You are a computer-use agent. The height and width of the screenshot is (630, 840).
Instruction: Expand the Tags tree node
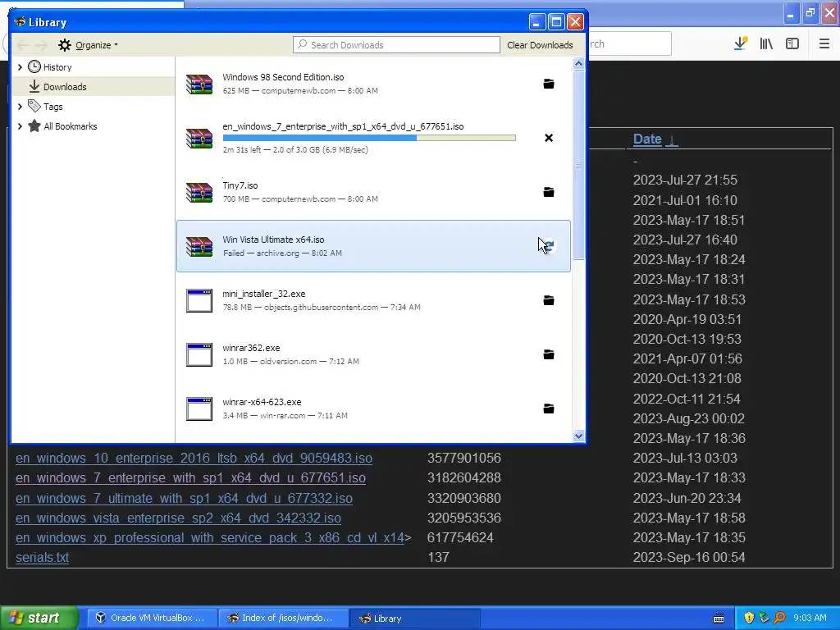coord(20,106)
